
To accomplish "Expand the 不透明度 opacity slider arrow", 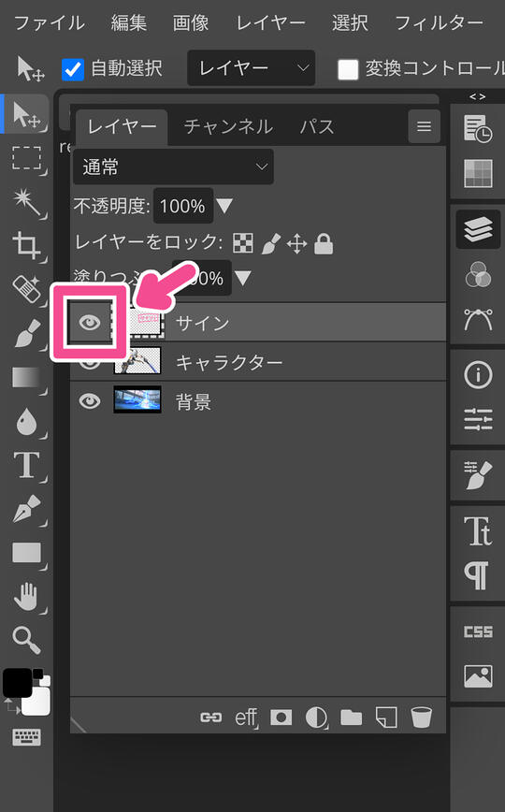I will (x=224, y=206).
